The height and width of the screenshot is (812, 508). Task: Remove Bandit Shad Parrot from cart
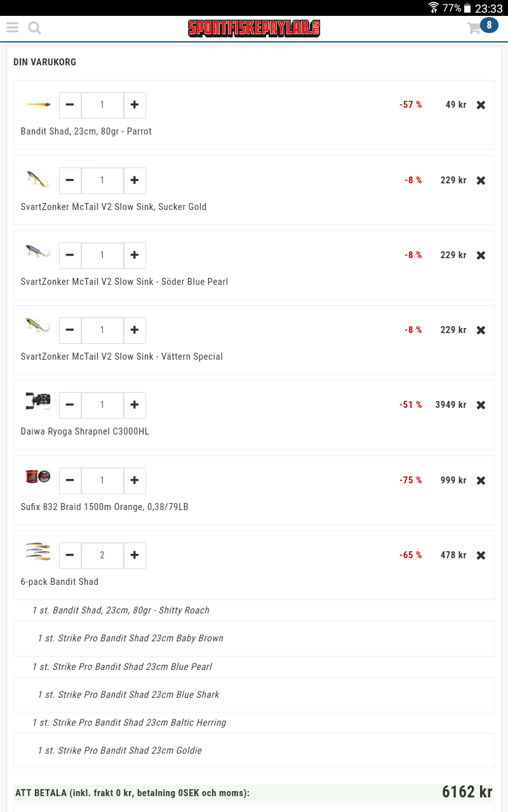[x=481, y=105]
